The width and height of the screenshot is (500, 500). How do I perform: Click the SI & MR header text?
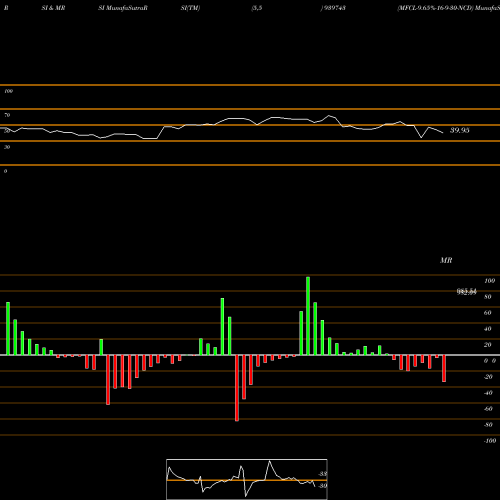53,8
